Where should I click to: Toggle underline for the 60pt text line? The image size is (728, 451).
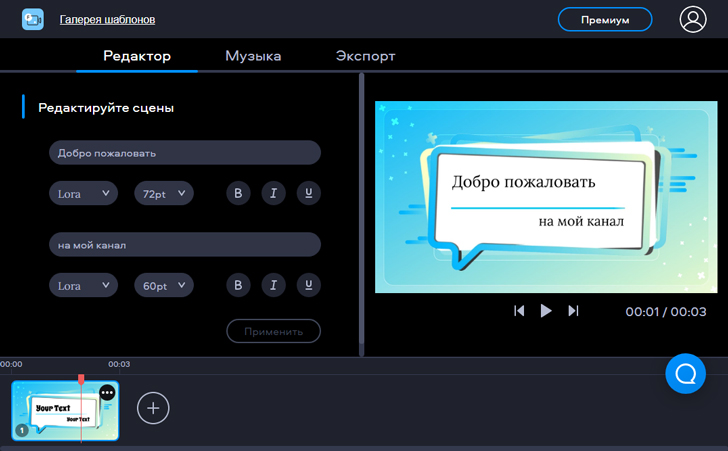pyautogui.click(x=308, y=286)
